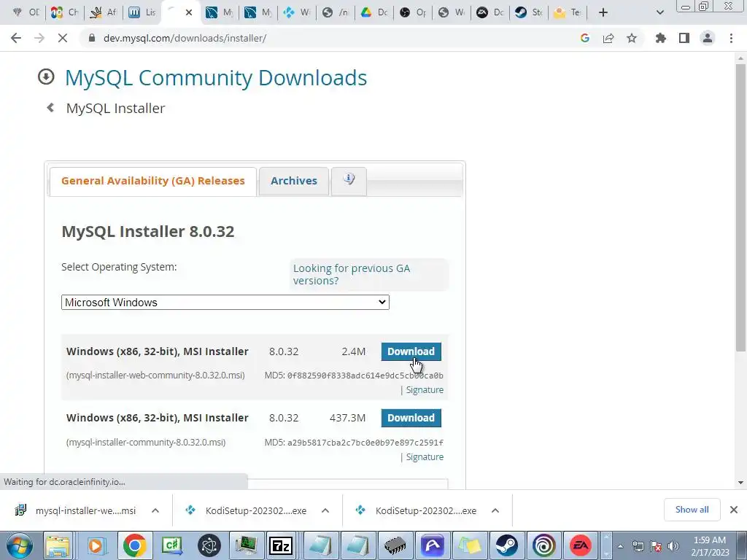Open the C# app in taskbar
Image resolution: width=747 pixels, height=560 pixels.
(x=172, y=545)
